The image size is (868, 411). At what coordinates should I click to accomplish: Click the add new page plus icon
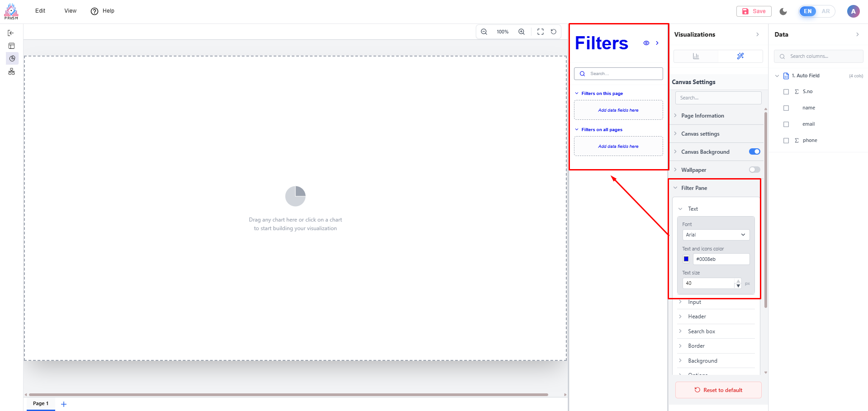pyautogui.click(x=64, y=404)
